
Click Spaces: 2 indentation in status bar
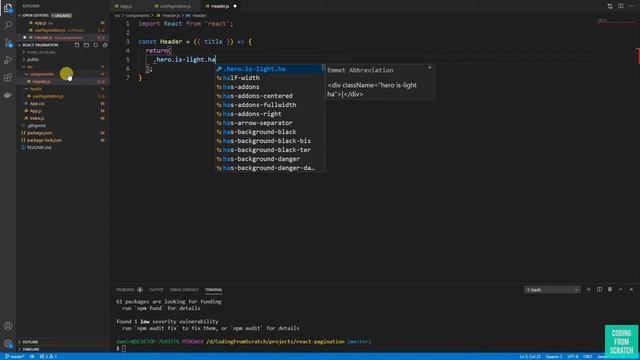(x=554, y=356)
